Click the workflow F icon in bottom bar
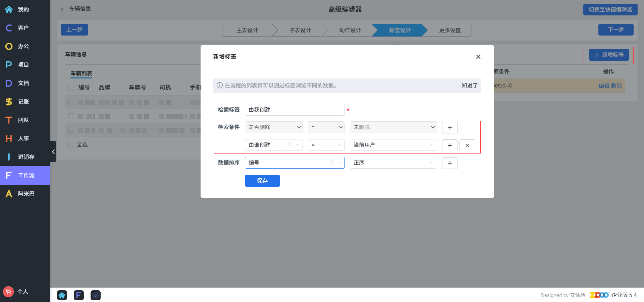 78,295
